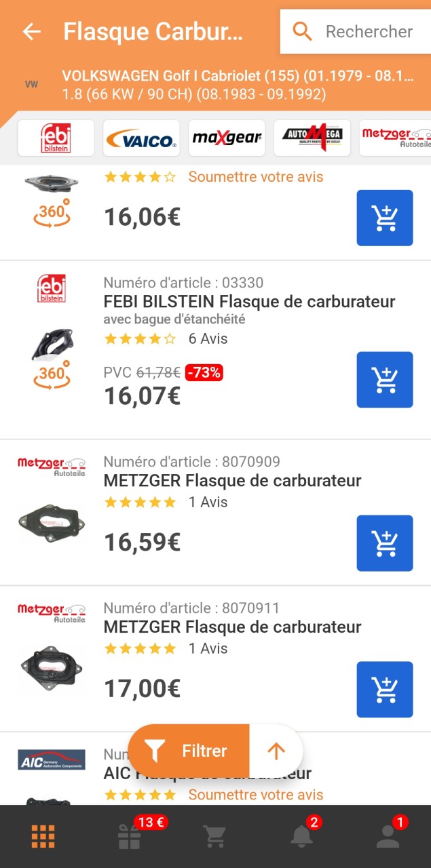Add METZGER 8070909 item to cart

click(x=385, y=543)
